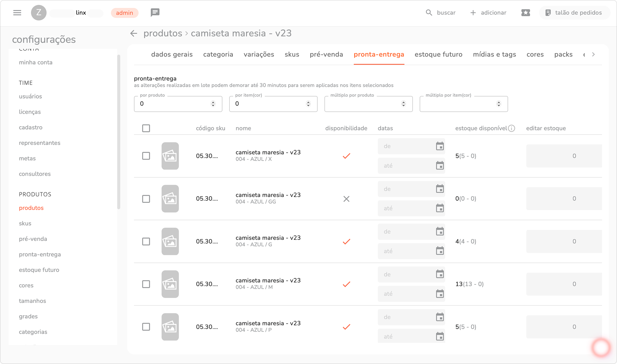Show info about estoque disponível
Image resolution: width=617 pixels, height=364 pixels.
(512, 128)
